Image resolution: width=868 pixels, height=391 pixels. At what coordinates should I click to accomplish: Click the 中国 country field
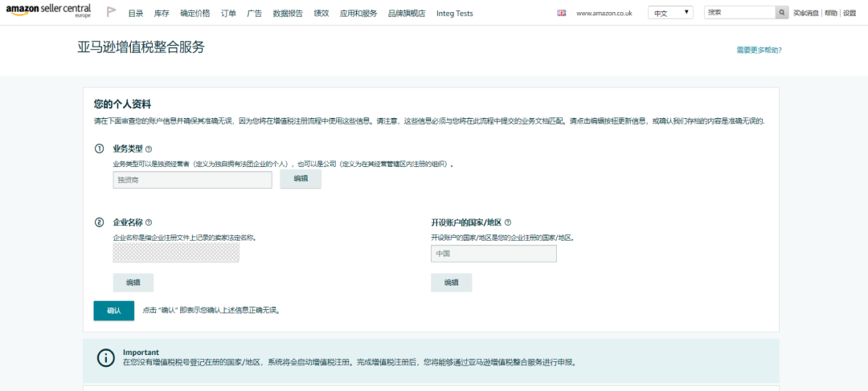pyautogui.click(x=493, y=254)
